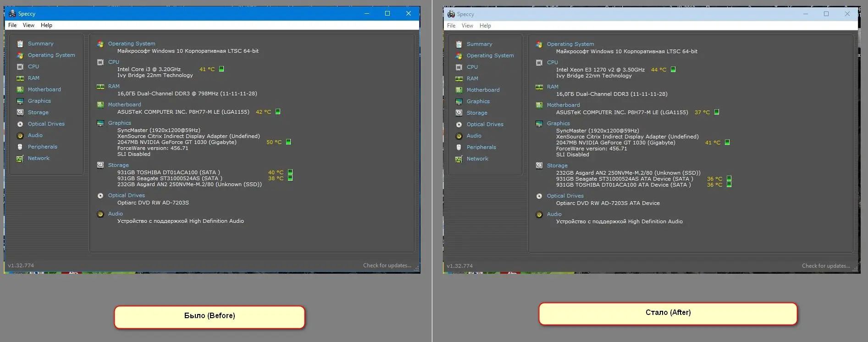Click green indicator beside 50 °C GPU temperature
Viewport: 868px width, 342px height.
[x=288, y=142]
